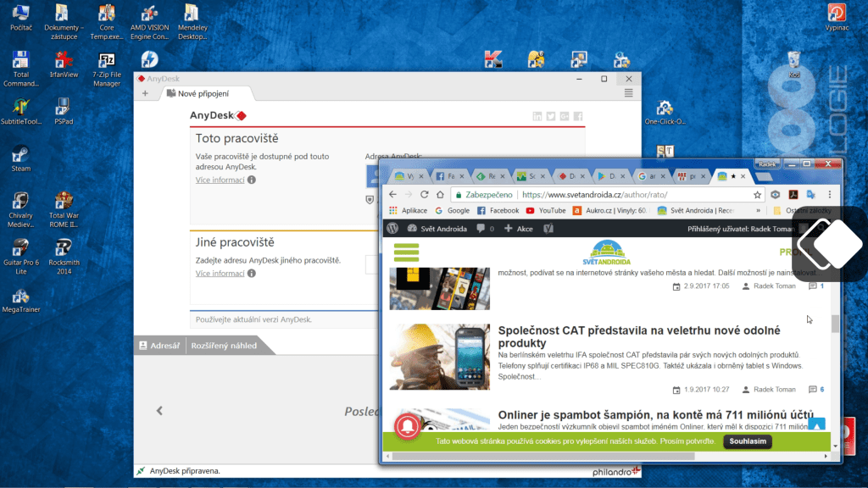Open WordPress logo in admin bar
The image size is (868, 488).
392,229
